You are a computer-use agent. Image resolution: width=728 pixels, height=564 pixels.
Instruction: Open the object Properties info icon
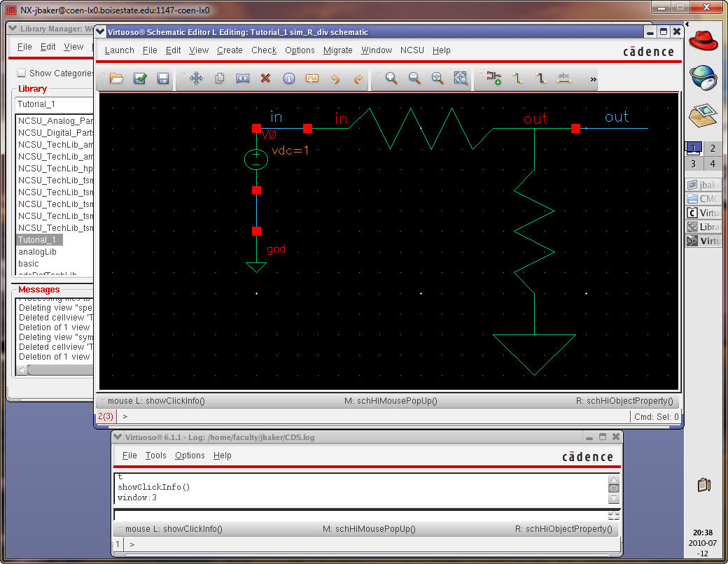click(288, 78)
